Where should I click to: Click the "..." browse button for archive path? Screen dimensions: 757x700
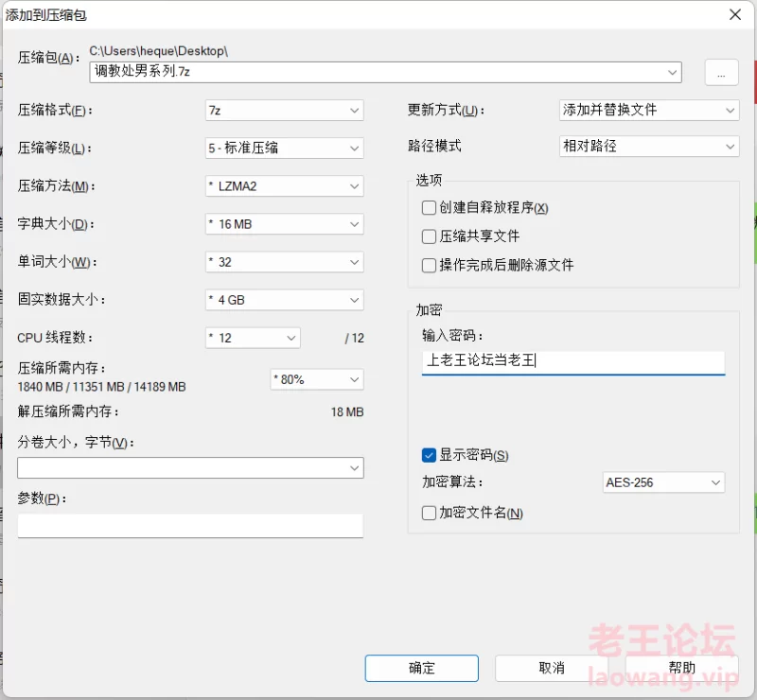click(x=721, y=73)
